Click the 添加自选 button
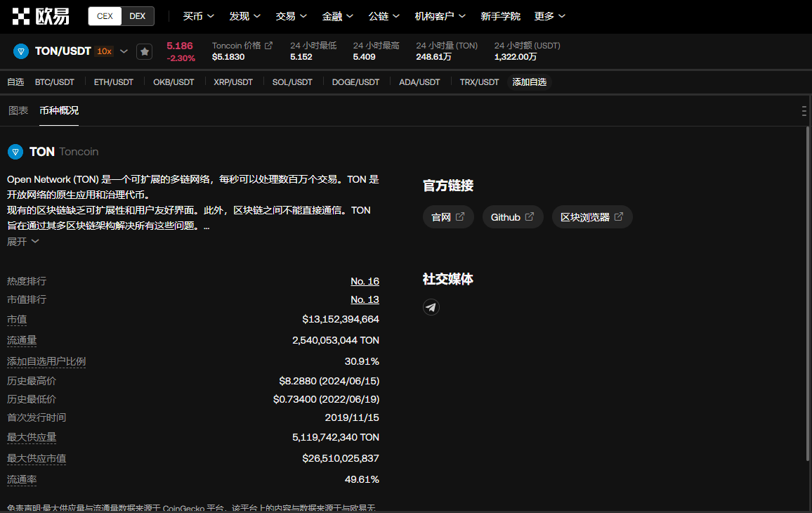This screenshot has height=513, width=812. 529,82
